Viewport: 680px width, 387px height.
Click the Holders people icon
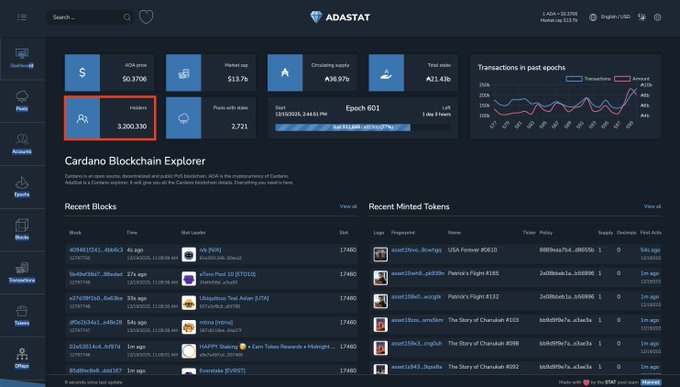(82, 118)
